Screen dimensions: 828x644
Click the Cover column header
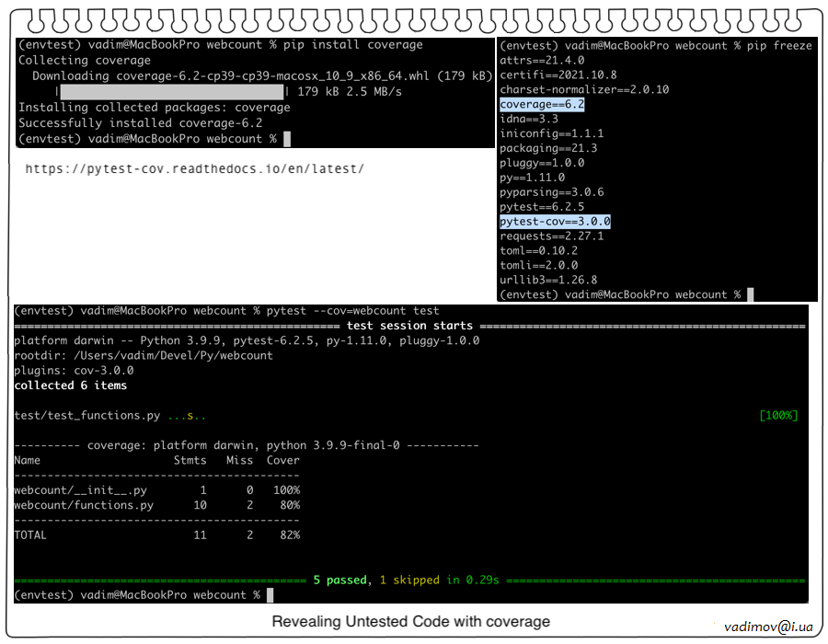click(282, 460)
